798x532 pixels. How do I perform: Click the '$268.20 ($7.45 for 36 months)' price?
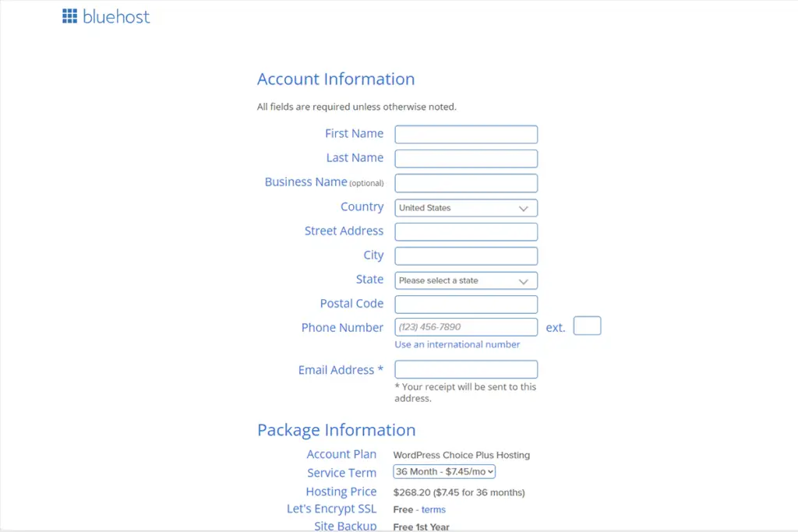coord(459,492)
